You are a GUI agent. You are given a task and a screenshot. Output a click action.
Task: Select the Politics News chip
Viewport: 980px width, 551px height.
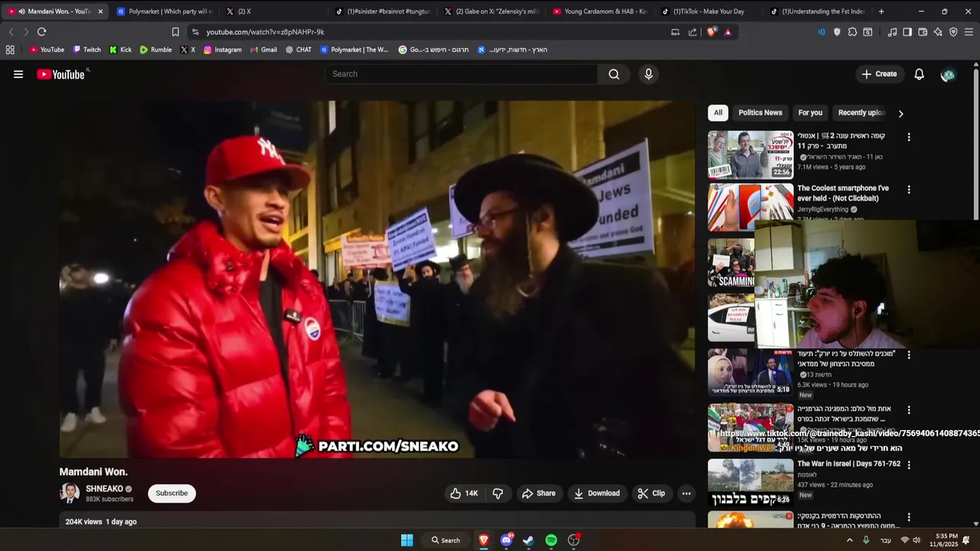(x=760, y=112)
